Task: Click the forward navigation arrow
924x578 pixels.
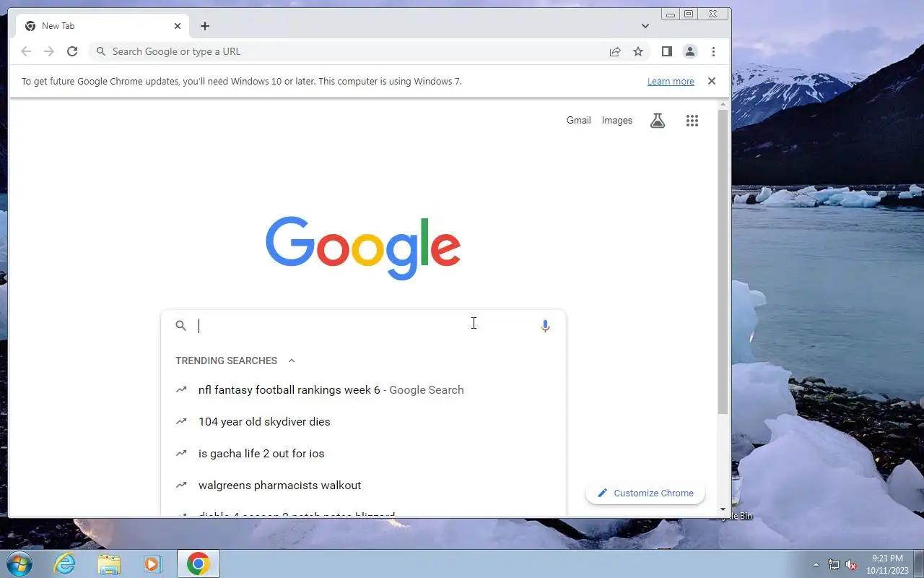Action: pos(49,51)
